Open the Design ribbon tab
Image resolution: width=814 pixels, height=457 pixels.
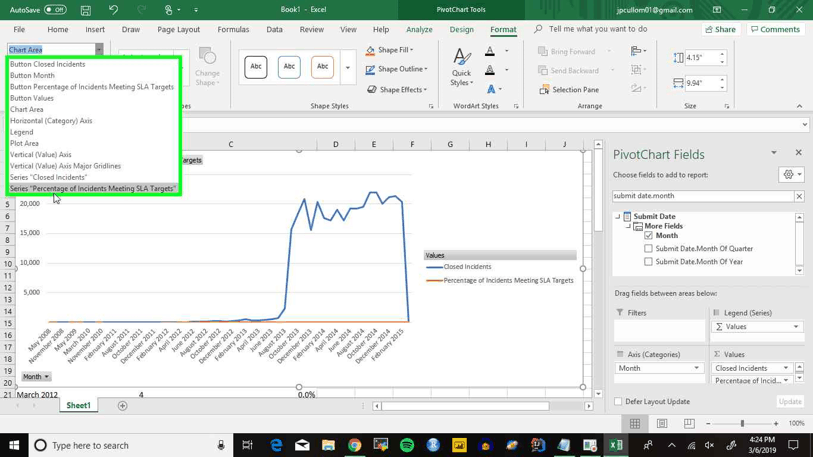click(462, 30)
